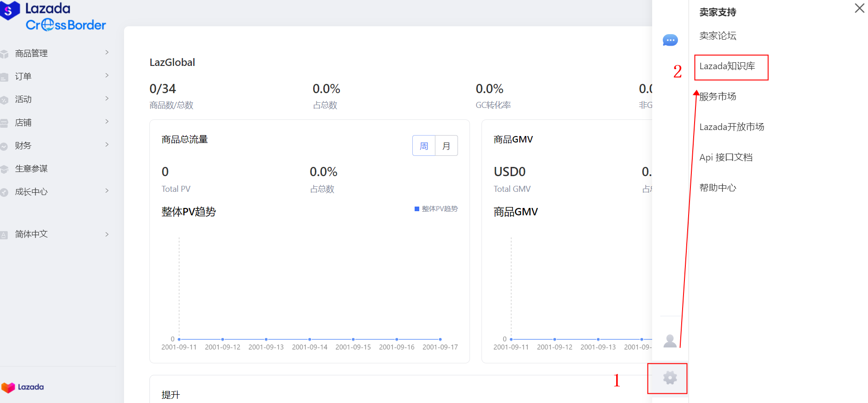The height and width of the screenshot is (403, 868).
Task: Open the Lazada知识库 link
Action: point(727,66)
